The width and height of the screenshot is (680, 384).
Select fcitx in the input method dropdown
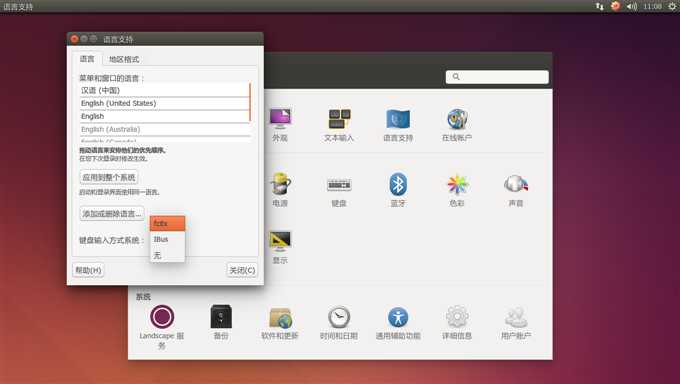[x=167, y=223]
